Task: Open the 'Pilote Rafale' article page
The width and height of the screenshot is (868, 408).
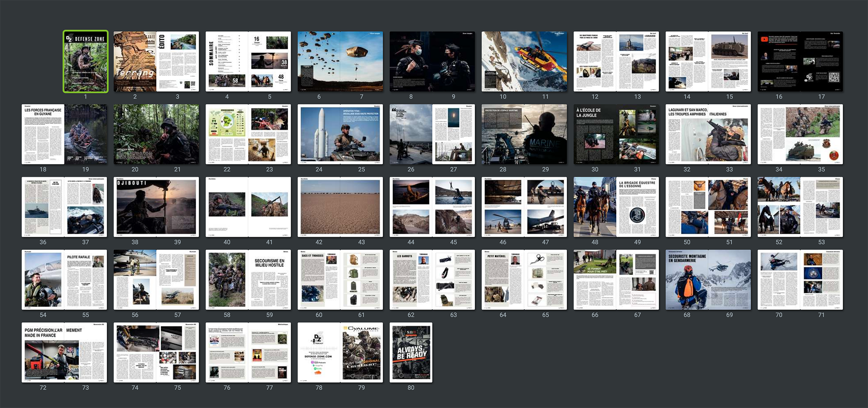Action: click(85, 280)
